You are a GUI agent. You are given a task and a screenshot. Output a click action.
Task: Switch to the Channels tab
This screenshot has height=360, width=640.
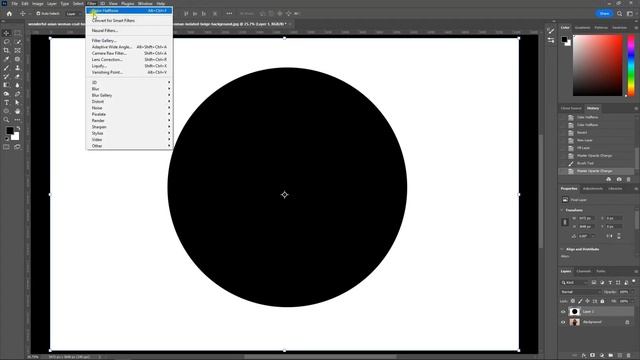(x=583, y=271)
